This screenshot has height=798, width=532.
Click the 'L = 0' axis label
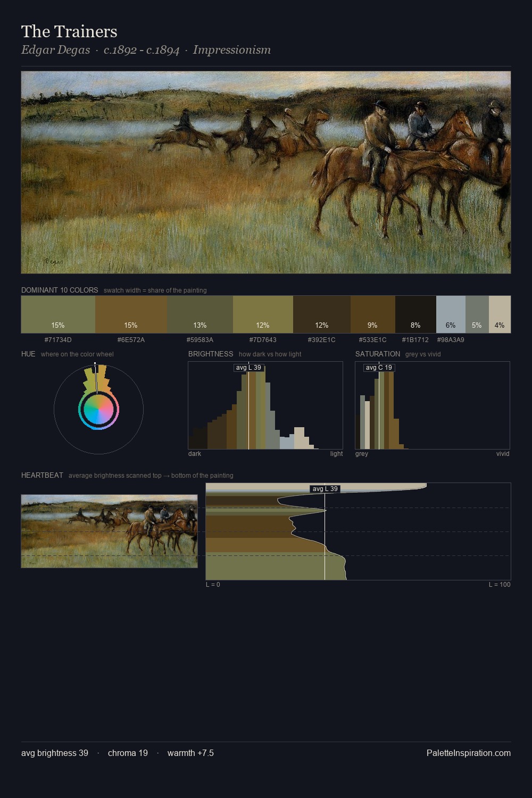(213, 585)
